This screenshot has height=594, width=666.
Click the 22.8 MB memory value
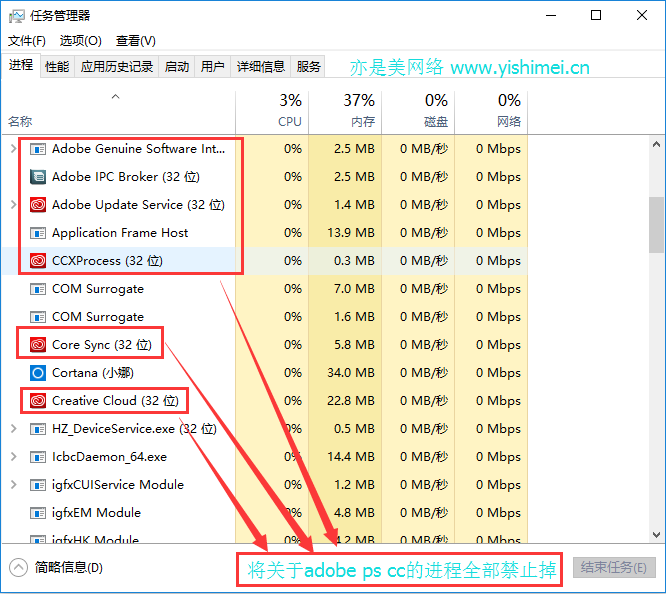point(351,401)
